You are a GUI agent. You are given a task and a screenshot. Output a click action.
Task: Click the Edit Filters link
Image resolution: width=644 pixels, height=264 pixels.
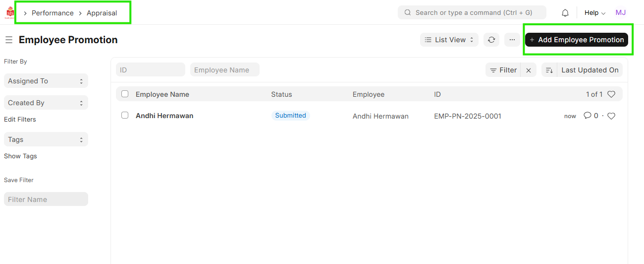pos(20,119)
